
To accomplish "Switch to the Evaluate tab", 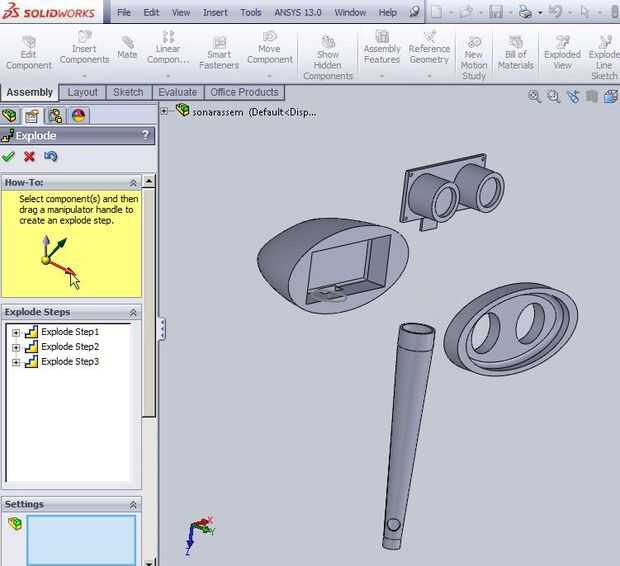I will [x=178, y=92].
